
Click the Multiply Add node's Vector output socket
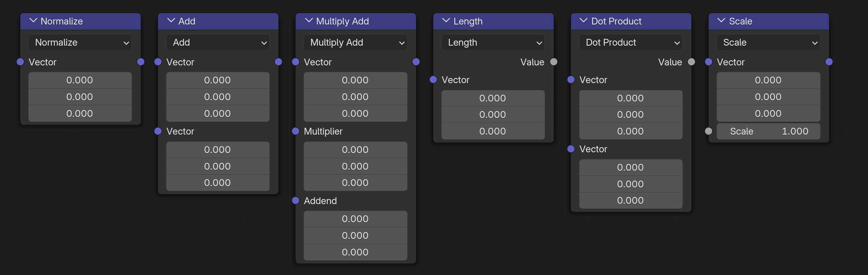pyautogui.click(x=416, y=62)
